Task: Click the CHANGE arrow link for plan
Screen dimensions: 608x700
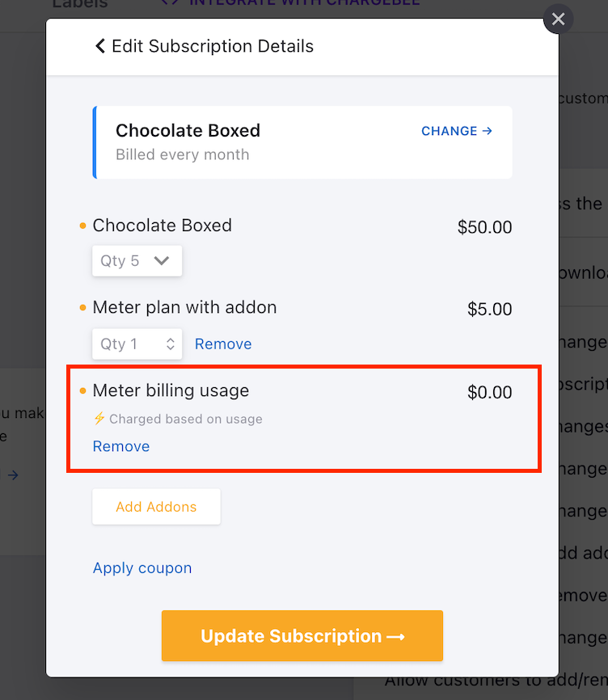Action: click(x=457, y=131)
